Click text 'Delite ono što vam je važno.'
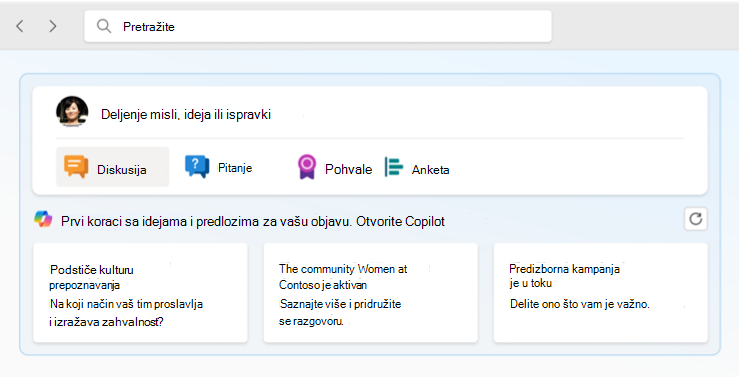 (580, 304)
